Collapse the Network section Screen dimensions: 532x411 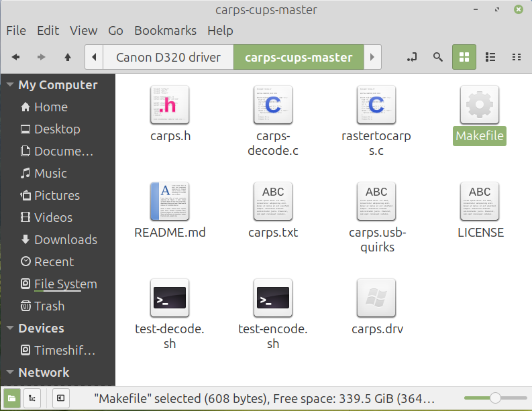pyautogui.click(x=10, y=372)
